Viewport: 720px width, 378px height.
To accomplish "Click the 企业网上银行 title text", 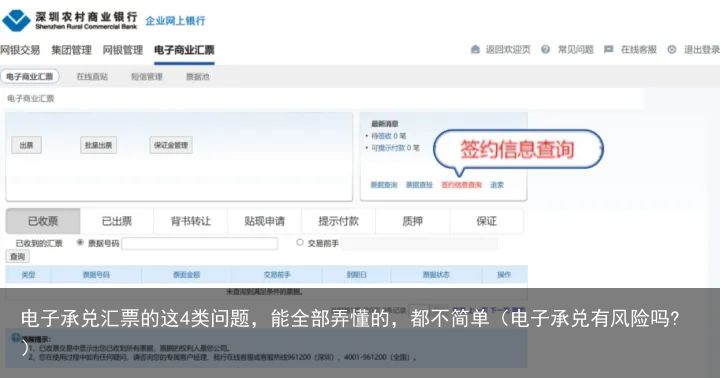I will click(175, 21).
